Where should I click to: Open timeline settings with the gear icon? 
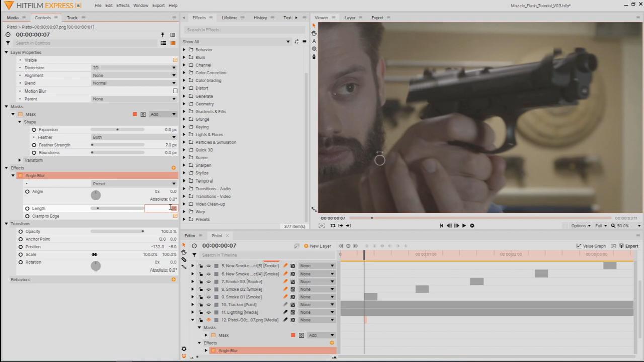pos(184,349)
